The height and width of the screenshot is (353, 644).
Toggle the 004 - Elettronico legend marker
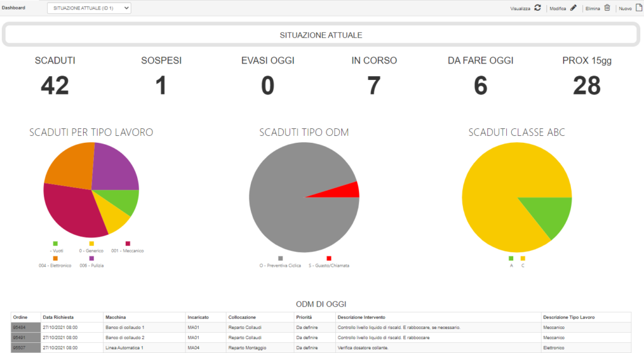click(55, 259)
